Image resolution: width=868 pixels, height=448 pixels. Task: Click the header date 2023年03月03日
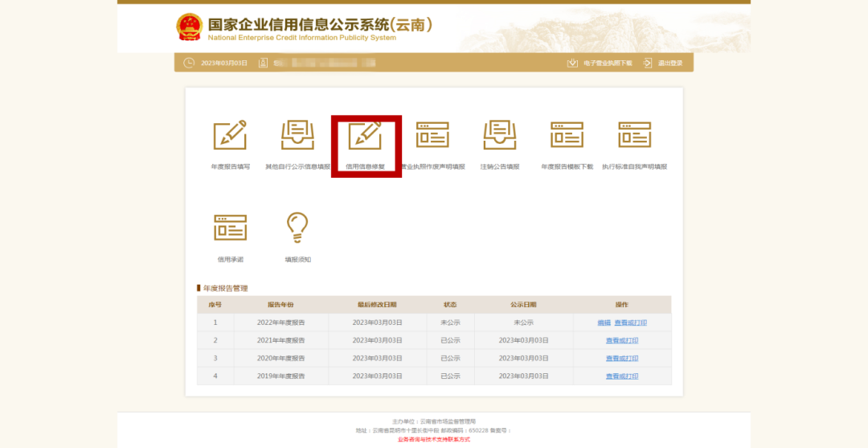pos(223,63)
